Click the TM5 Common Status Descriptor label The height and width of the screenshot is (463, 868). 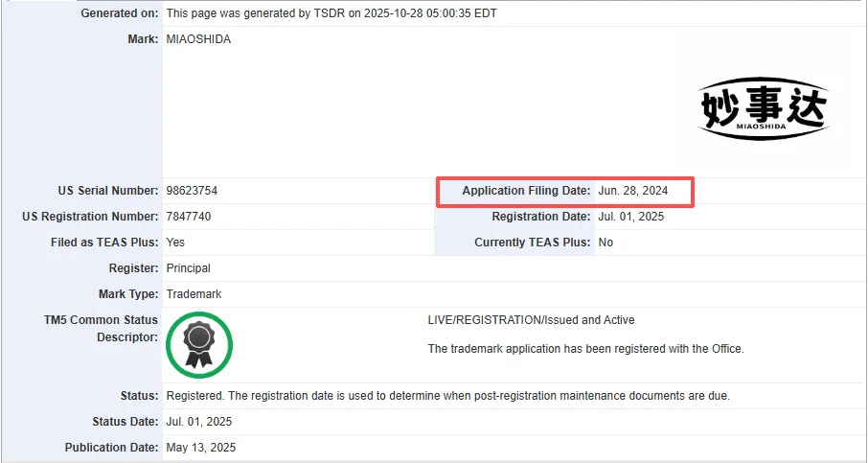coord(107,329)
